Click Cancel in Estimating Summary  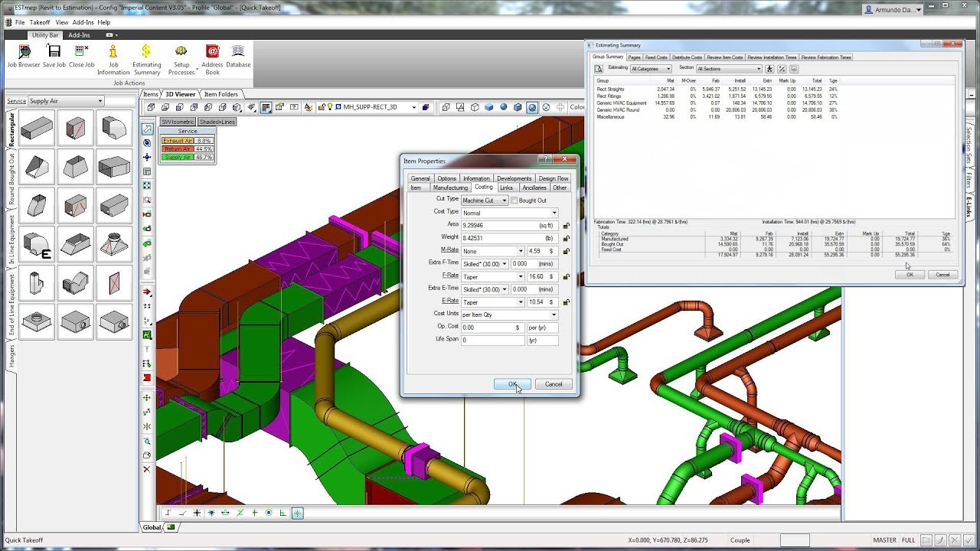tap(944, 274)
